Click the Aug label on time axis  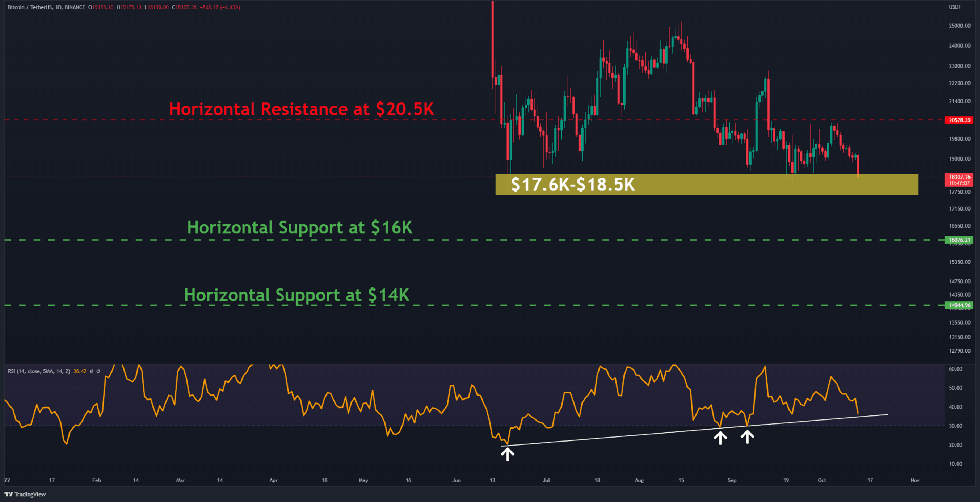pos(639,480)
